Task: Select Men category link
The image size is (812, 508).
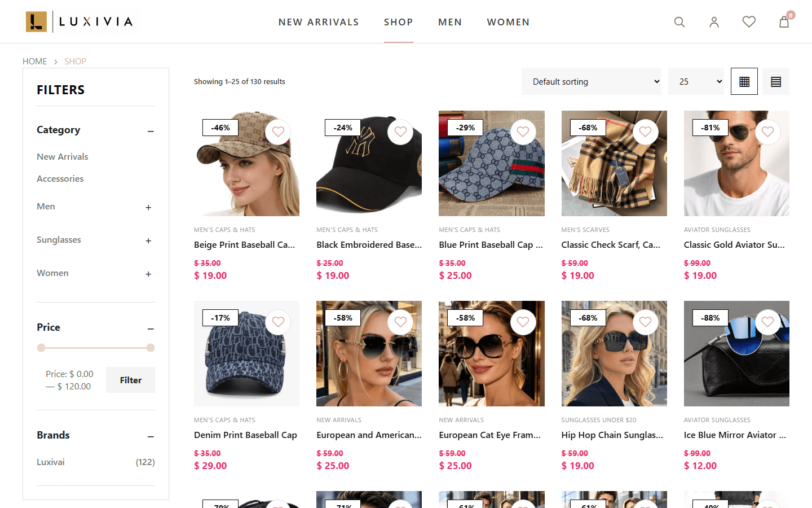Action: (x=46, y=206)
